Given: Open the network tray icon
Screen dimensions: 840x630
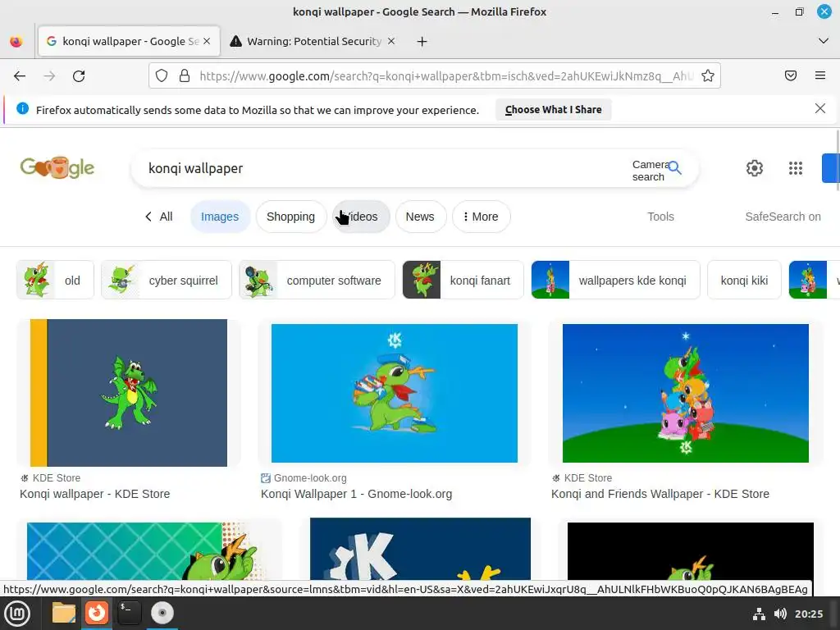Looking at the screenshot, I should [759, 614].
